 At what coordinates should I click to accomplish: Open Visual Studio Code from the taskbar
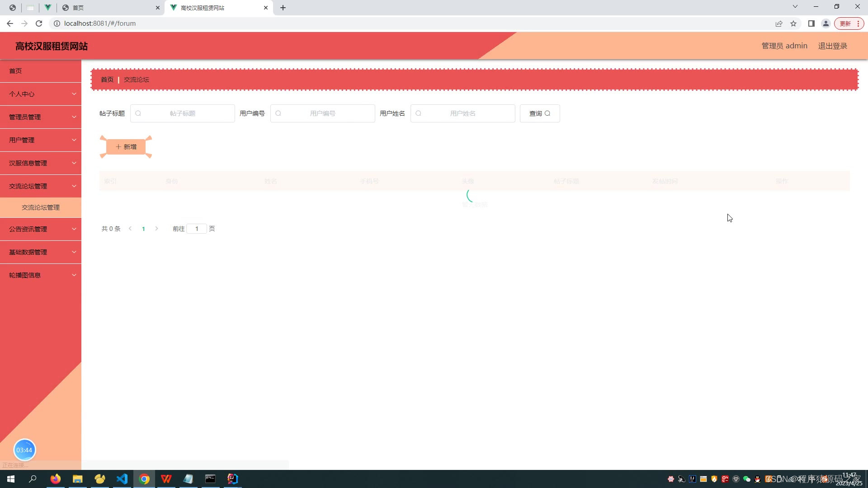point(122,479)
